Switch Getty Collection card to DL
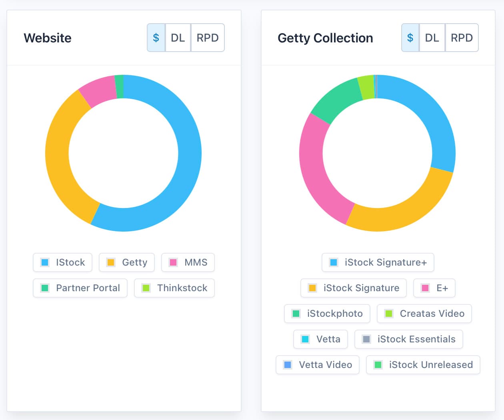The height and width of the screenshot is (420, 504). click(x=432, y=38)
